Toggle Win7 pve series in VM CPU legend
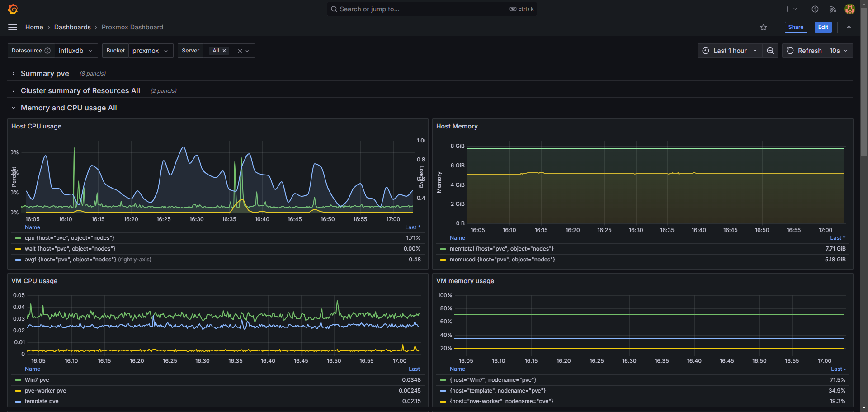This screenshot has height=412, width=868. [37, 380]
